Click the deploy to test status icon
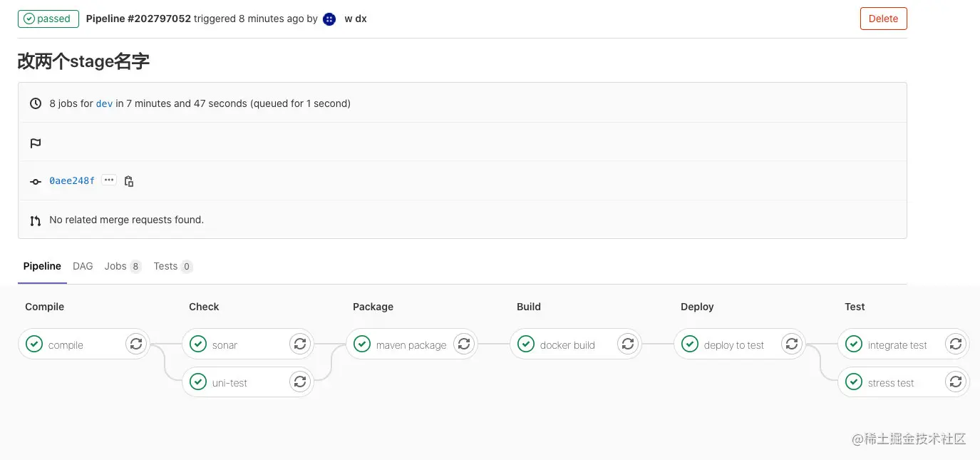Screen dimensions: 980x460 690,344
